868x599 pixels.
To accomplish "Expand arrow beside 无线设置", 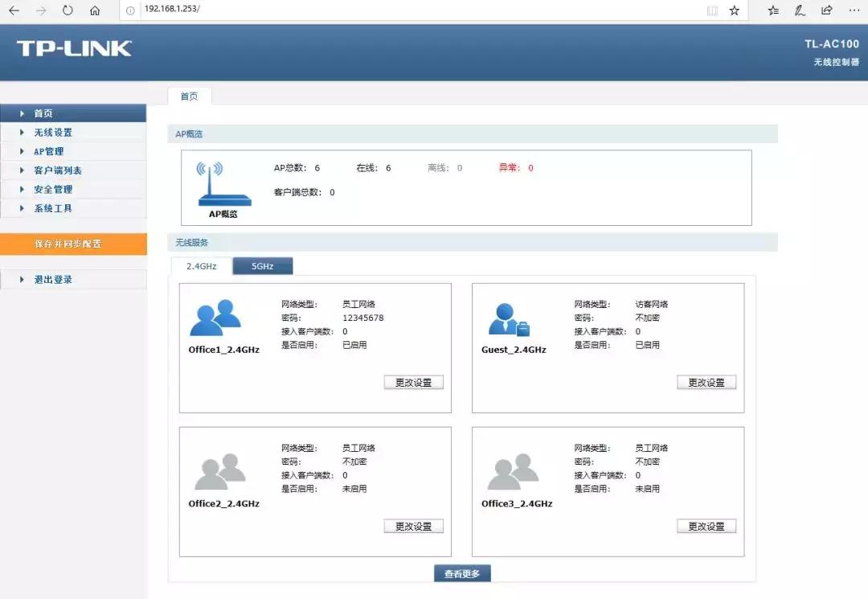I will [23, 133].
